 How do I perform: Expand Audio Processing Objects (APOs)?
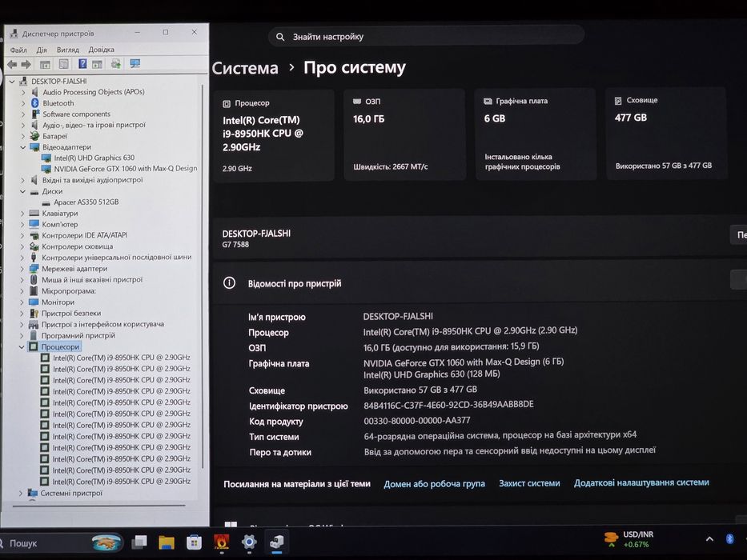(23, 92)
